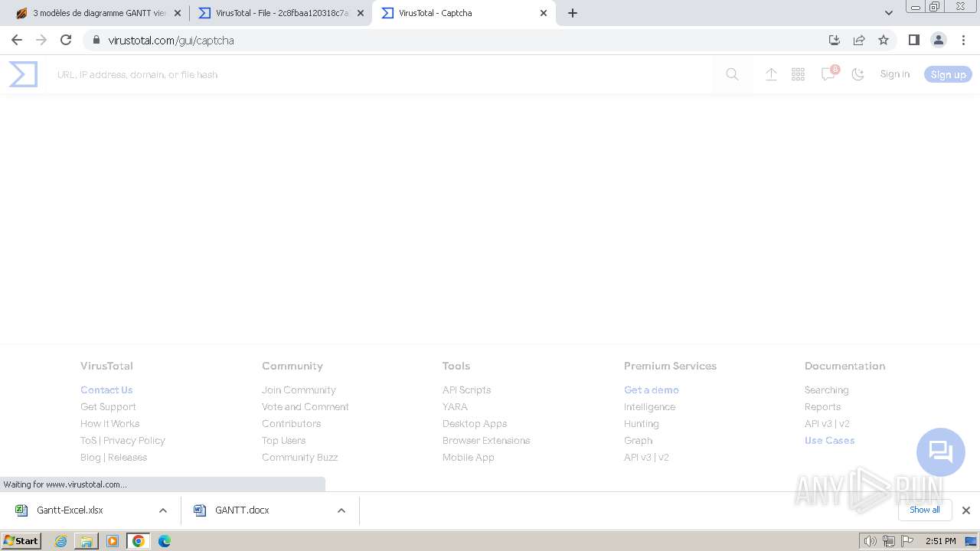Open the Graph link
The image size is (980, 551).
pos(638,440)
